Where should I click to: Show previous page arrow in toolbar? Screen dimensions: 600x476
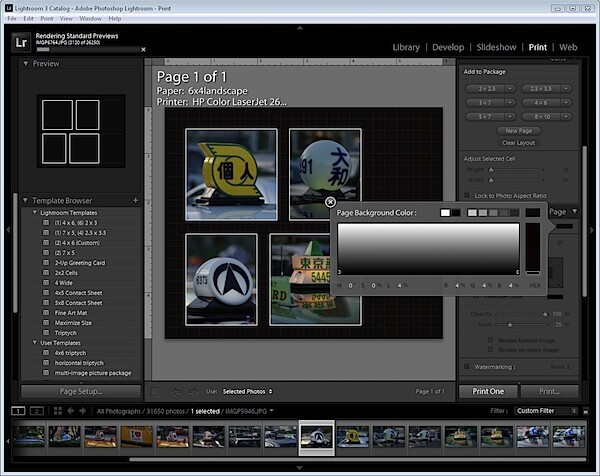tap(176, 391)
